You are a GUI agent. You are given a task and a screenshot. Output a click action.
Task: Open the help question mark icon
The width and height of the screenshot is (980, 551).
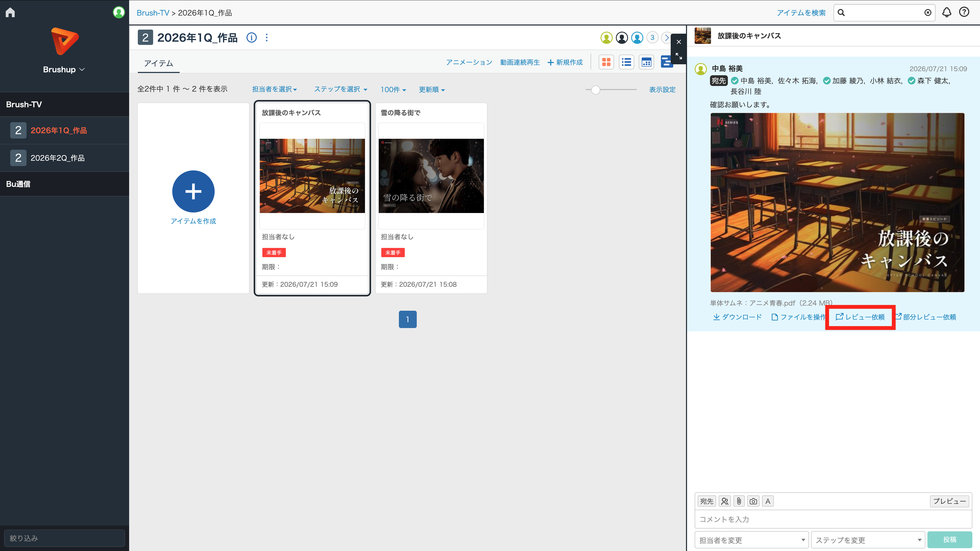click(x=964, y=12)
